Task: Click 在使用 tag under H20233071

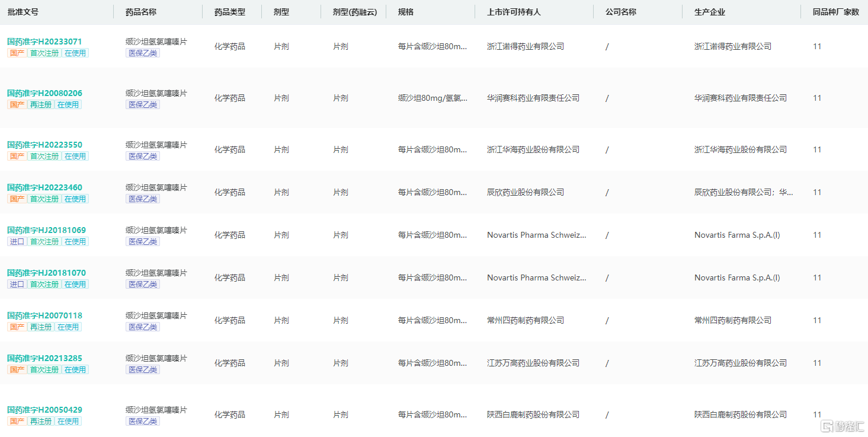Action: (75, 53)
